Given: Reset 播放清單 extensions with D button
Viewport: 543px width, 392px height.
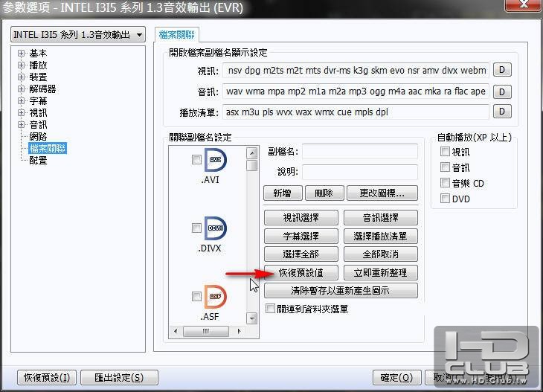Looking at the screenshot, I should (x=502, y=112).
